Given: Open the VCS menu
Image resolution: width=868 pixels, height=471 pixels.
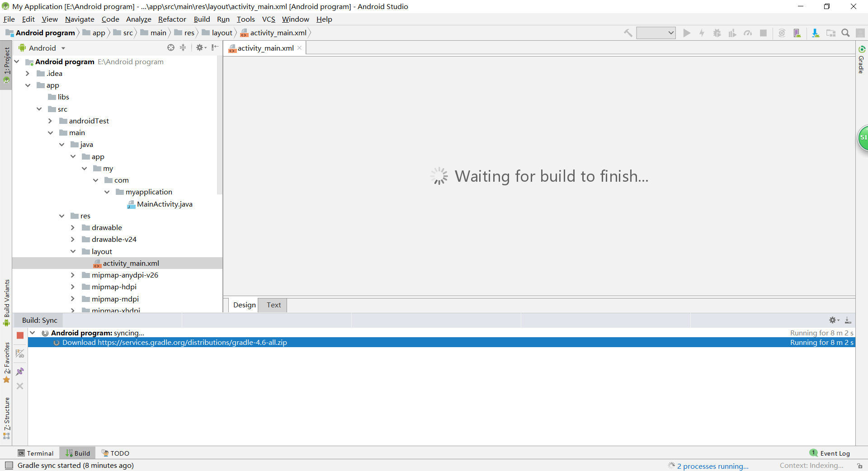Looking at the screenshot, I should pyautogui.click(x=269, y=19).
